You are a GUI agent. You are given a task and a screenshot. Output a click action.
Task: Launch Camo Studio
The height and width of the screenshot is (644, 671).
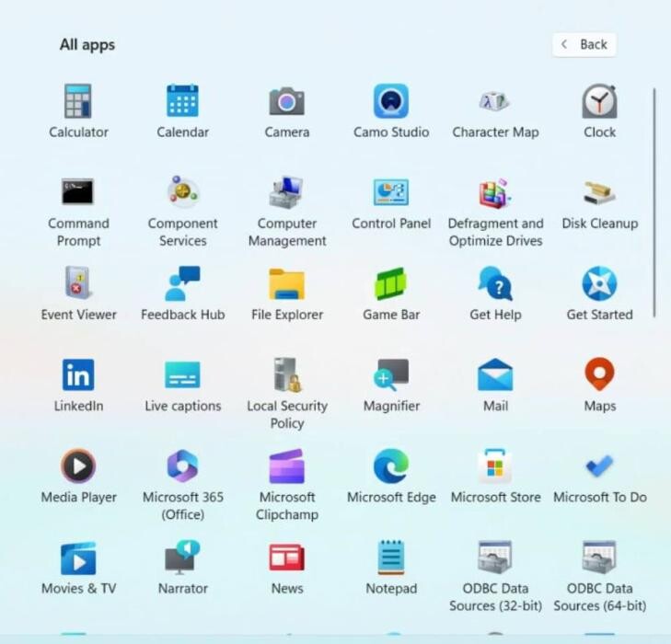click(391, 102)
